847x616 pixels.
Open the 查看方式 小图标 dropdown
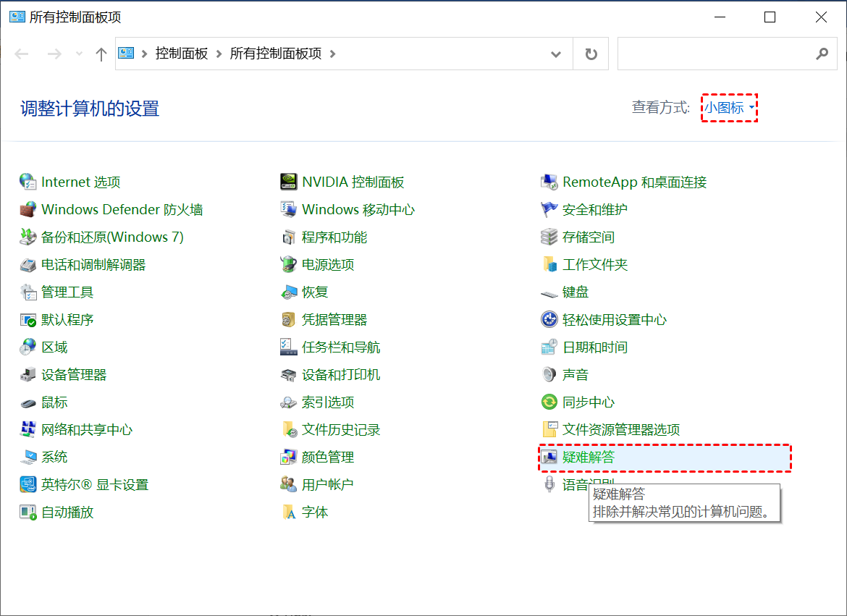coord(729,108)
